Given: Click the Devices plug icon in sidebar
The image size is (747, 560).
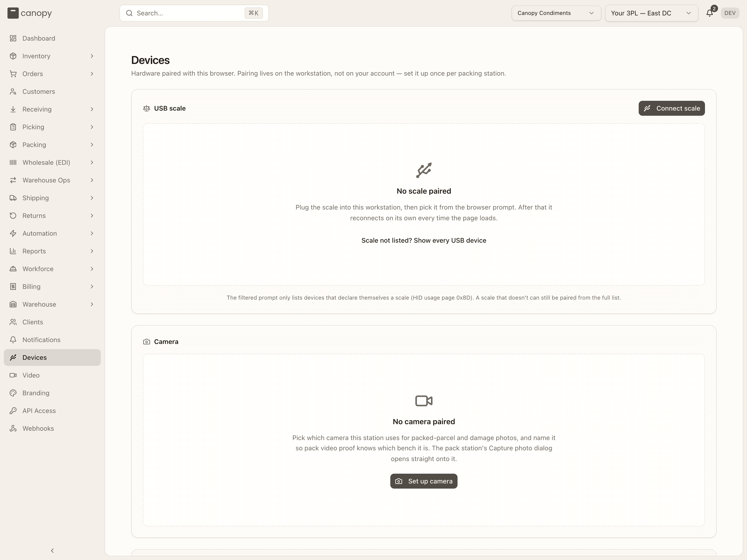Looking at the screenshot, I should [13, 357].
